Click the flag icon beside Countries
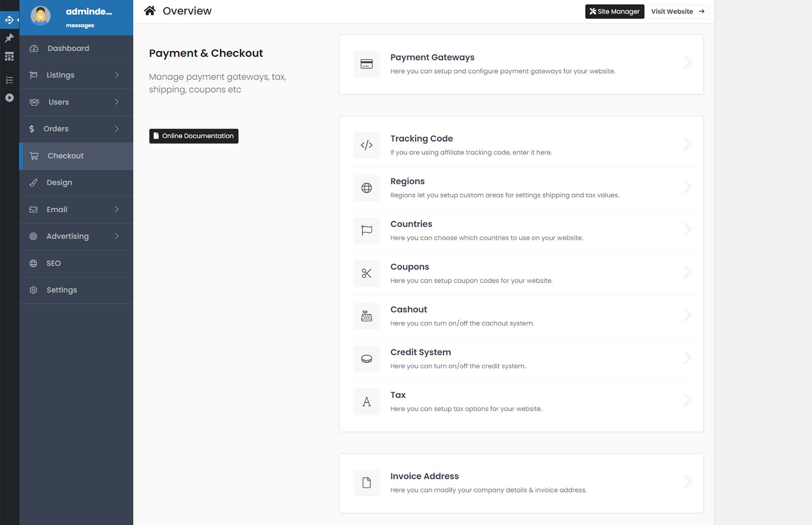This screenshot has width=812, height=525. click(x=366, y=231)
